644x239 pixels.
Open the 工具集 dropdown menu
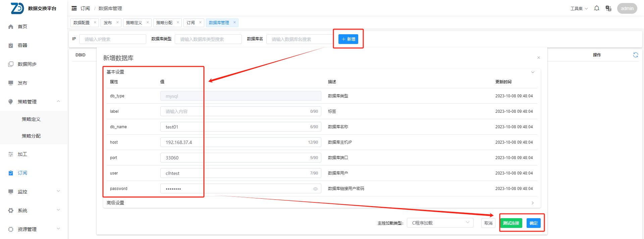[579, 9]
